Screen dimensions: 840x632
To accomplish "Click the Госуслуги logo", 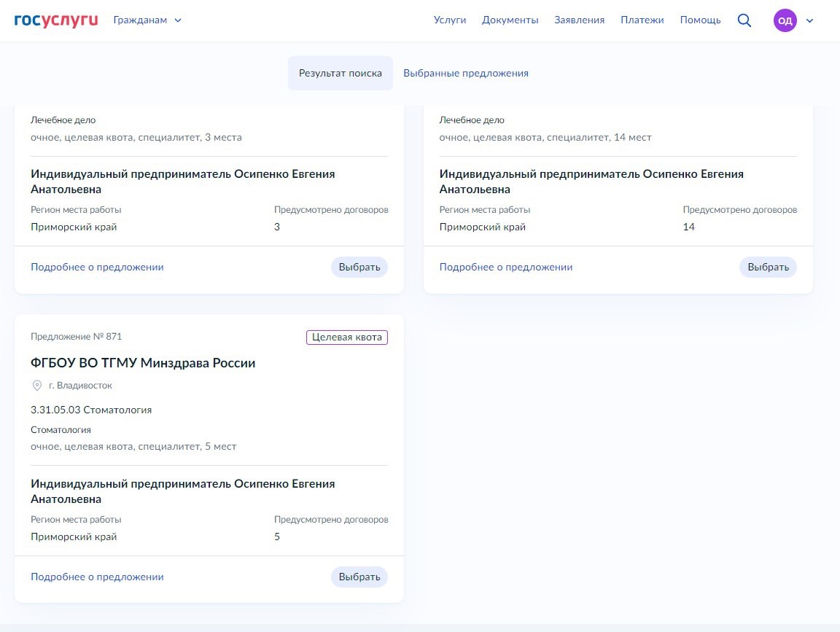I will point(56,20).
